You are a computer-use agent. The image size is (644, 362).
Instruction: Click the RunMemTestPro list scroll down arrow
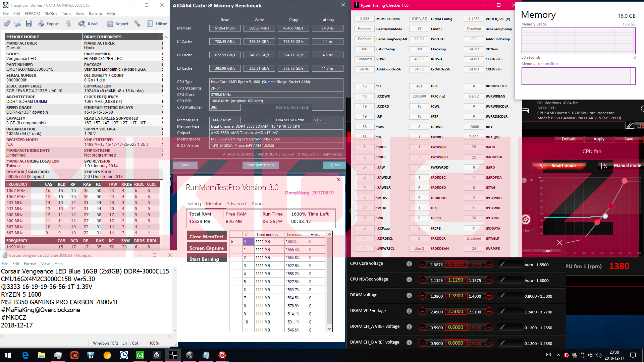point(330,329)
